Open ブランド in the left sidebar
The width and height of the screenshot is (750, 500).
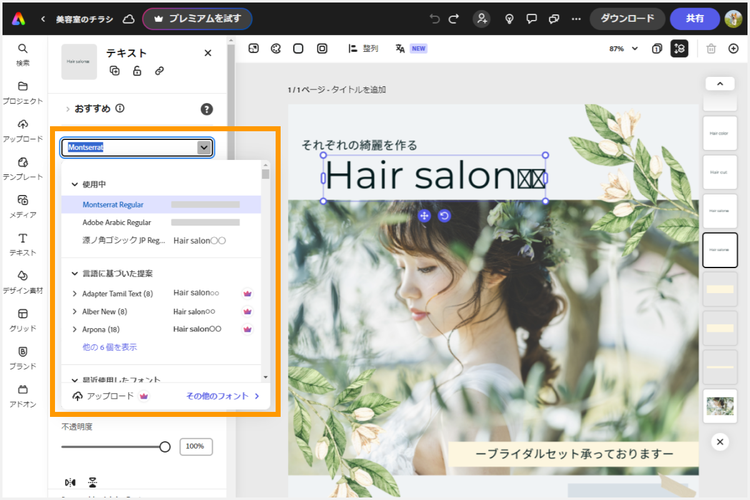point(22,358)
